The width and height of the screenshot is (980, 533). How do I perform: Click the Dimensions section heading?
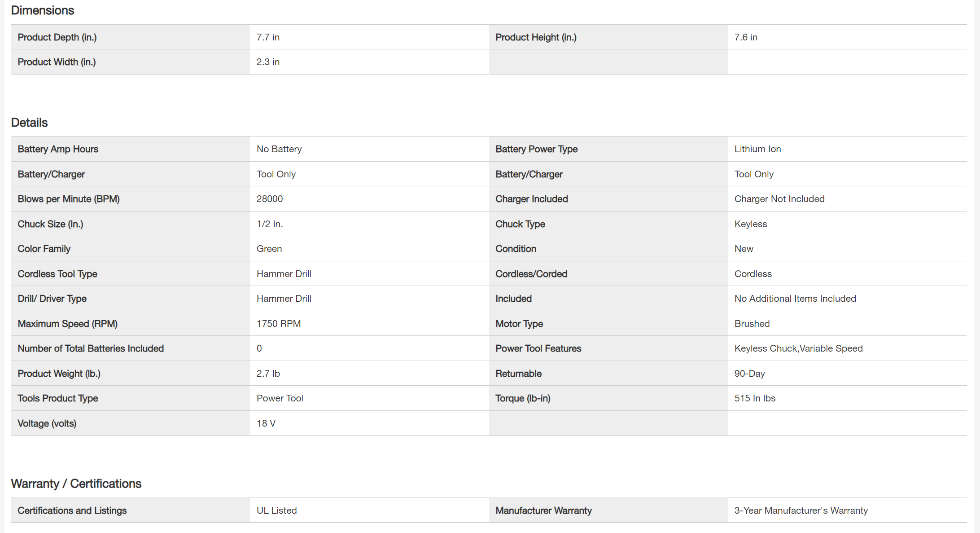pos(42,10)
